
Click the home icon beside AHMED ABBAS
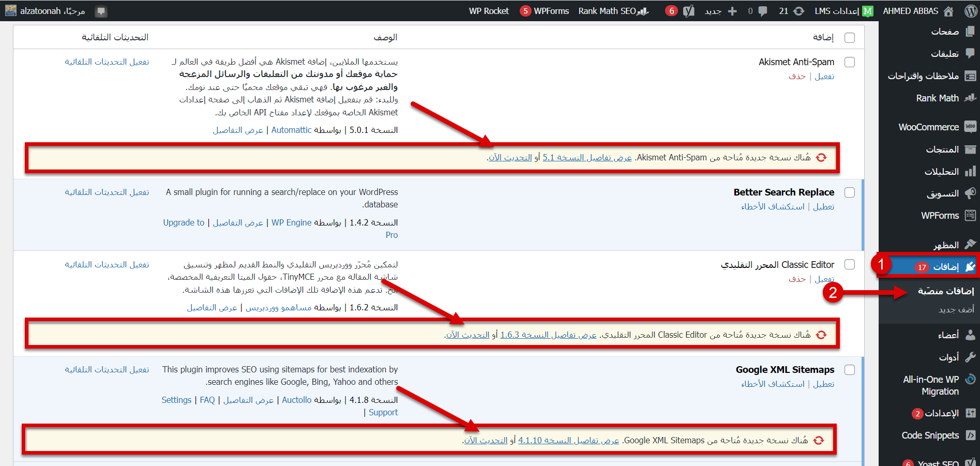948,11
